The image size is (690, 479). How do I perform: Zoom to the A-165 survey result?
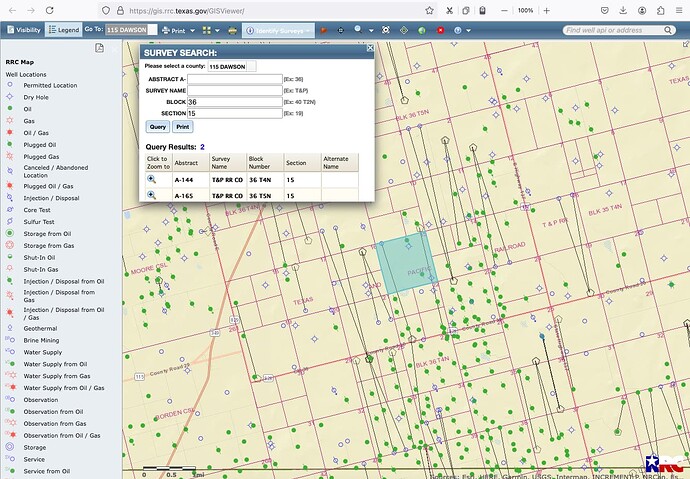(152, 195)
